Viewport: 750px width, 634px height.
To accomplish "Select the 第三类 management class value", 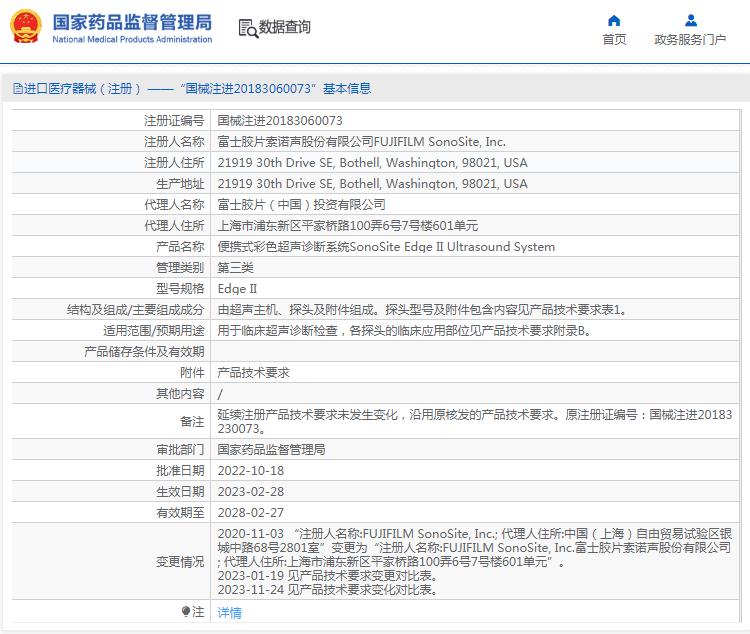I will point(235,267).
